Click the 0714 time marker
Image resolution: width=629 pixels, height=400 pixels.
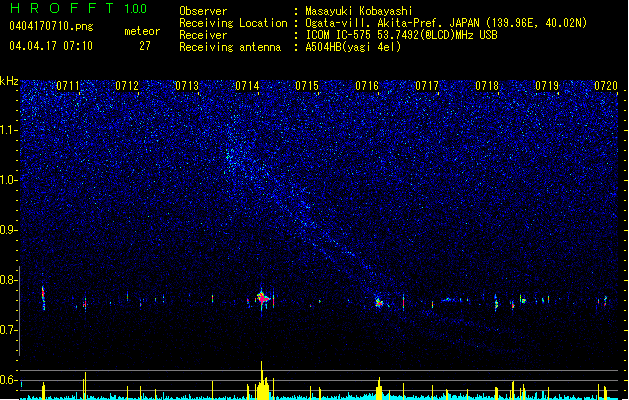click(247, 86)
